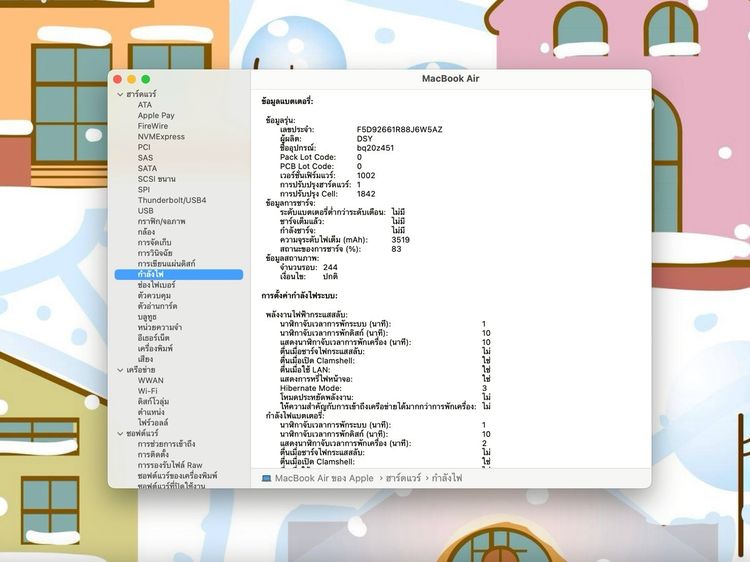Open the Thunderbolt/USB4 entry
Screen dimensions: 750x562
(x=172, y=200)
